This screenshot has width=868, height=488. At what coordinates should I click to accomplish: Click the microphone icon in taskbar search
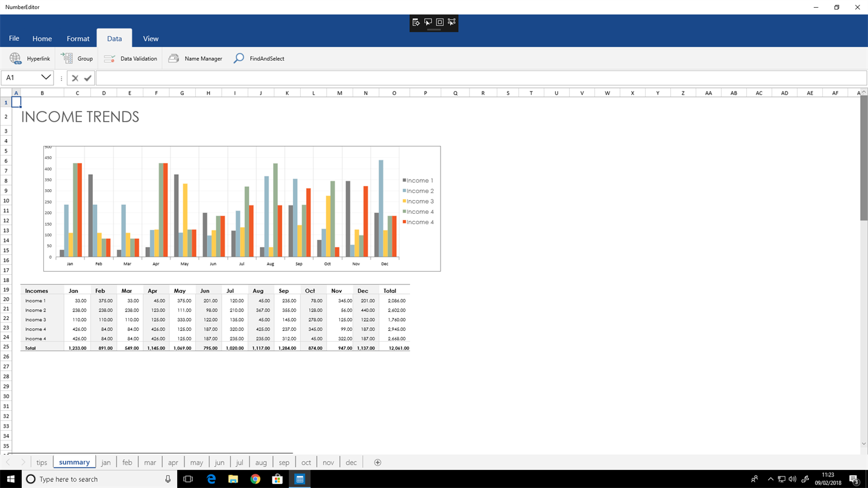[168, 479]
